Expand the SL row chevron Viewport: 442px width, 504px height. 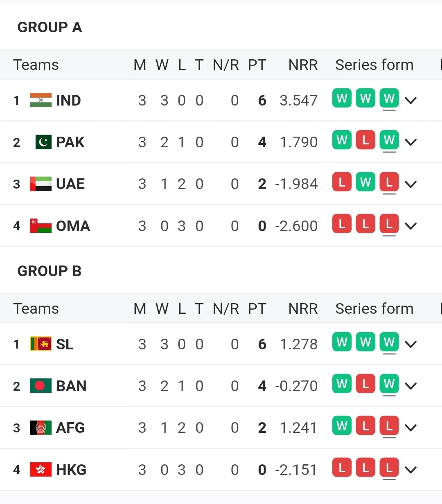pos(410,344)
